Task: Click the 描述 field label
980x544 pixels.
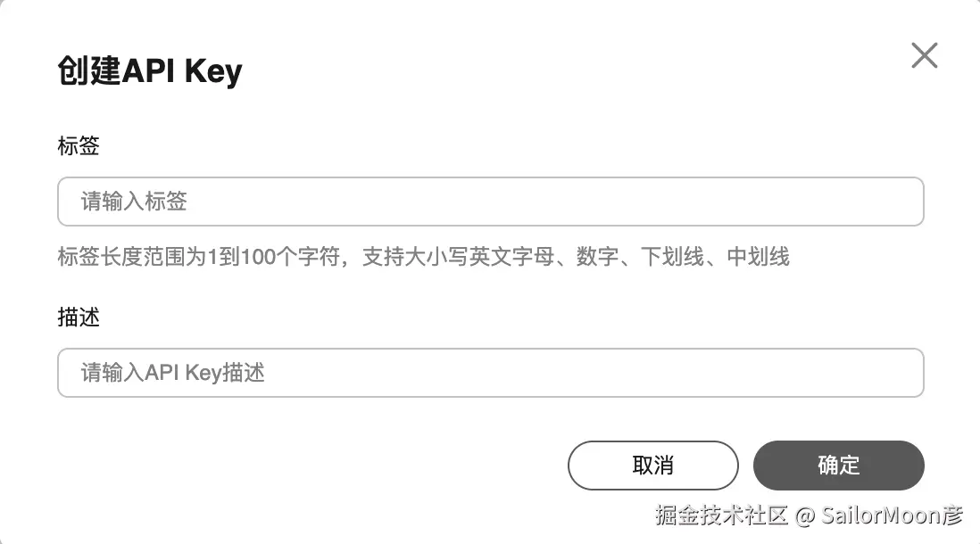Action: (79, 317)
